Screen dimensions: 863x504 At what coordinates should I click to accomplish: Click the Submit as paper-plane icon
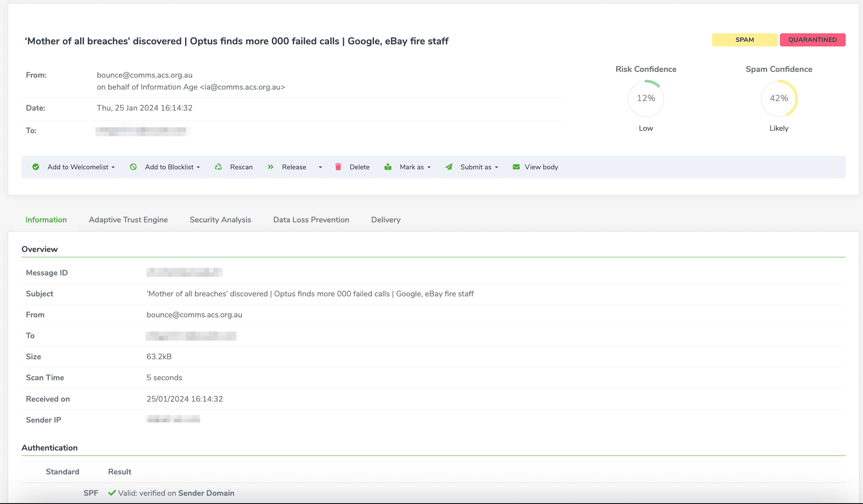pyautogui.click(x=449, y=167)
